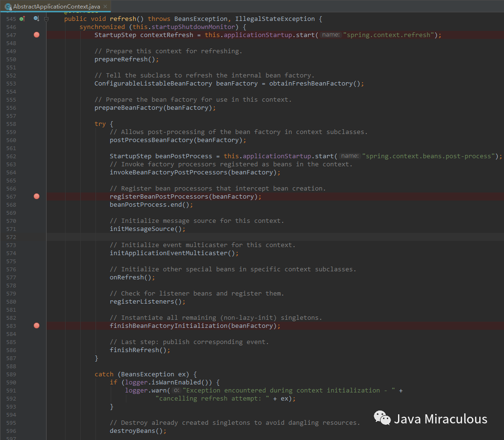Click line number 553 in the gutter
The width and height of the screenshot is (504, 440).
tap(11, 84)
